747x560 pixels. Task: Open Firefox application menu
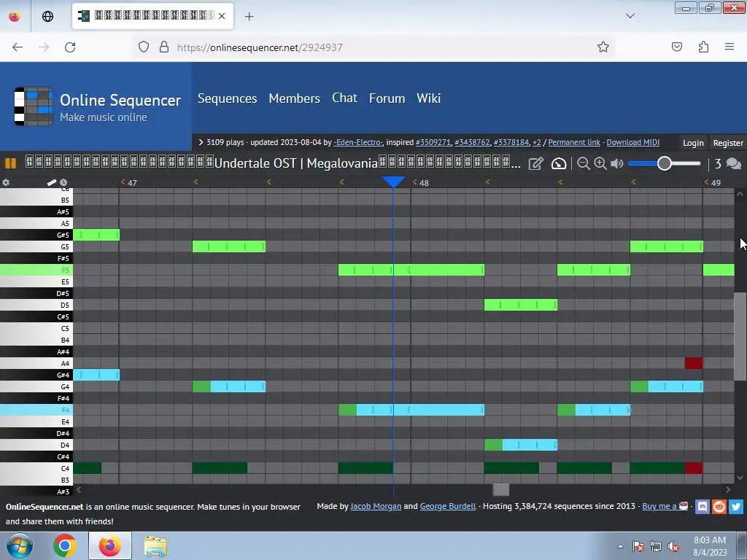click(729, 47)
